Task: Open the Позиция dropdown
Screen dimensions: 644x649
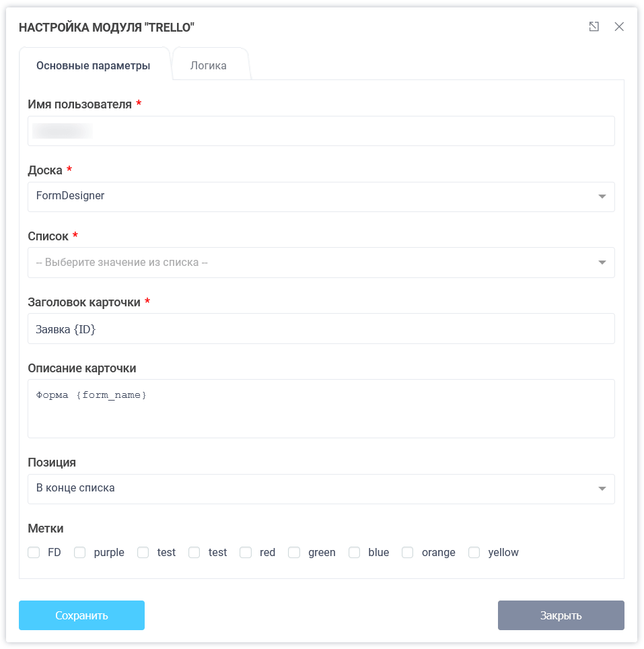Action: click(321, 489)
